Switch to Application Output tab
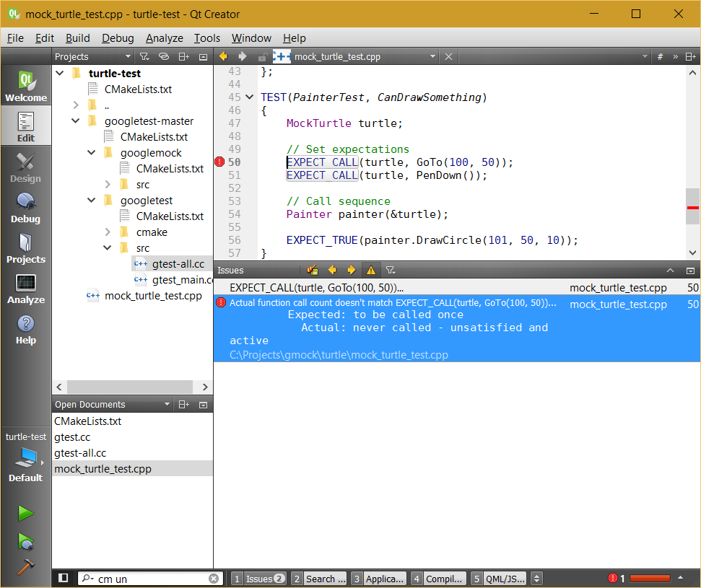 click(379, 579)
